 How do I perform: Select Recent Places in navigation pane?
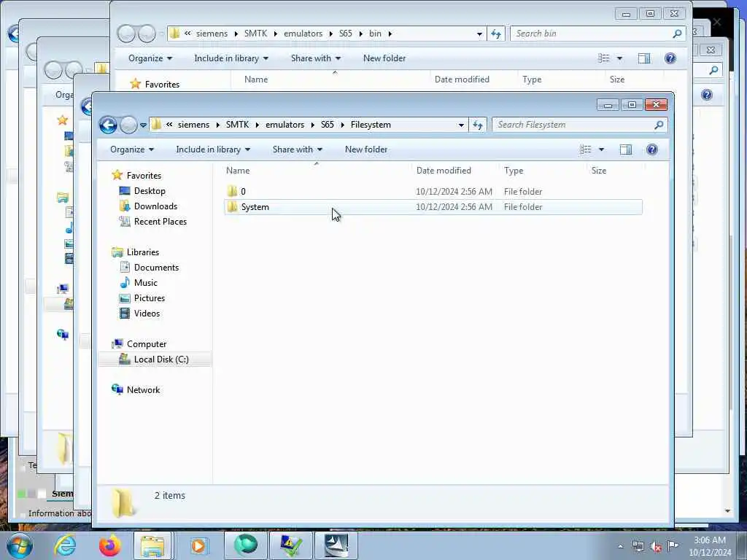[x=160, y=222]
